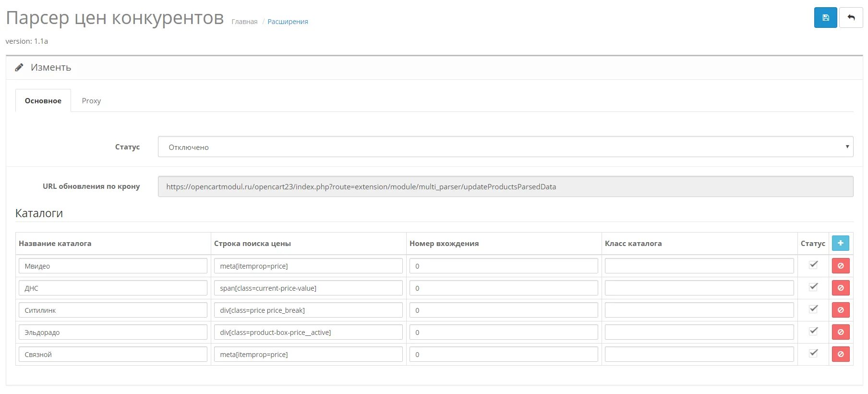
Task: Remove the Связной catalog row
Action: tap(840, 354)
